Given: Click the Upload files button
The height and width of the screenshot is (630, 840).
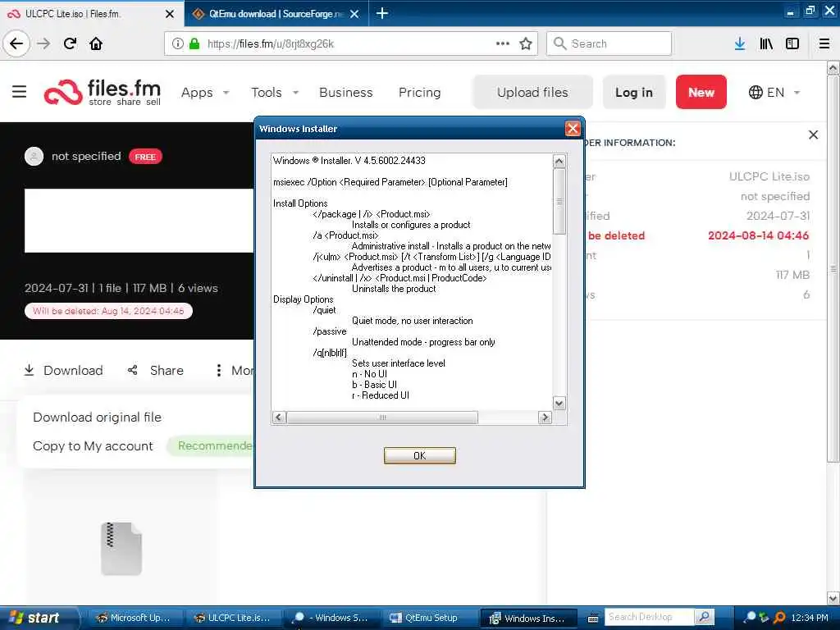Looking at the screenshot, I should click(532, 92).
